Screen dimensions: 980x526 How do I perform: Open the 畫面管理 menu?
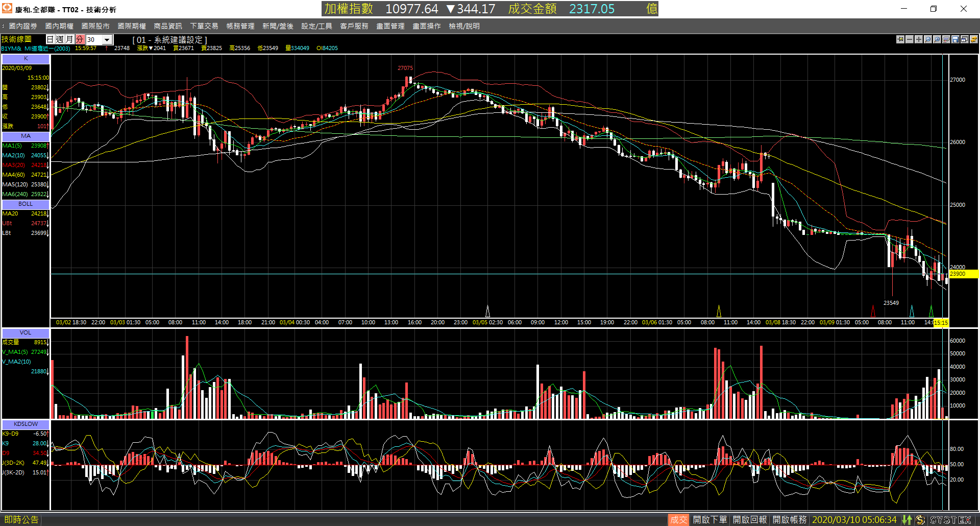coord(390,26)
